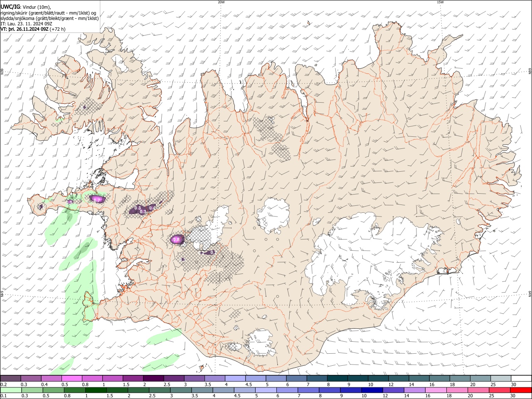Click the '15W' longitude label
Image resolution: width=532 pixels, height=399 pixels.
[440, 2]
